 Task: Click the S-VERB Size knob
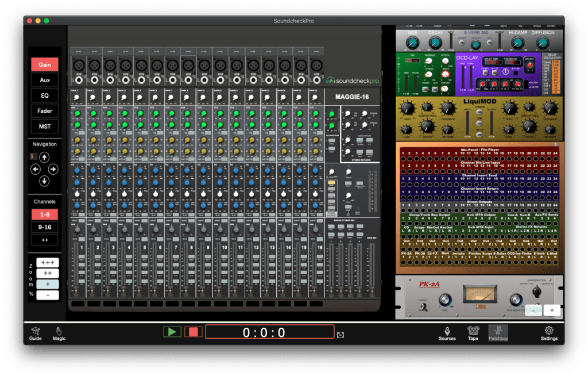point(412,43)
